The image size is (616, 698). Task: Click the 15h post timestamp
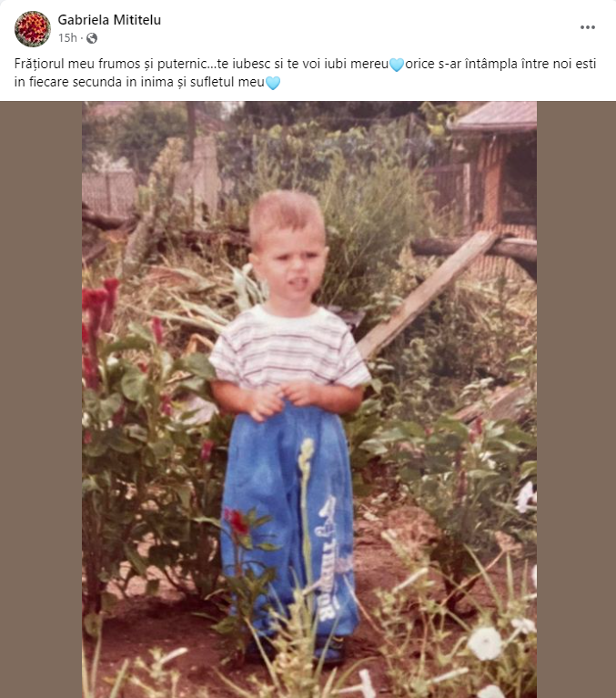click(x=67, y=38)
